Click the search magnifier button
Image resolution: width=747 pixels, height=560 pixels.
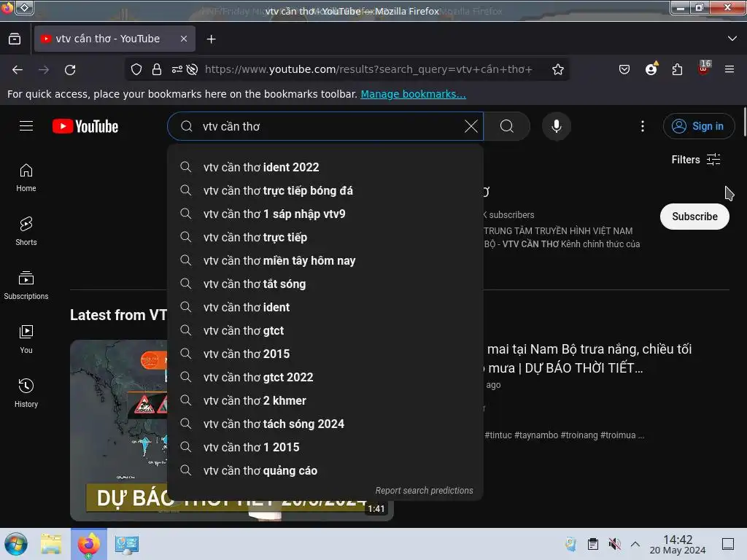507,126
